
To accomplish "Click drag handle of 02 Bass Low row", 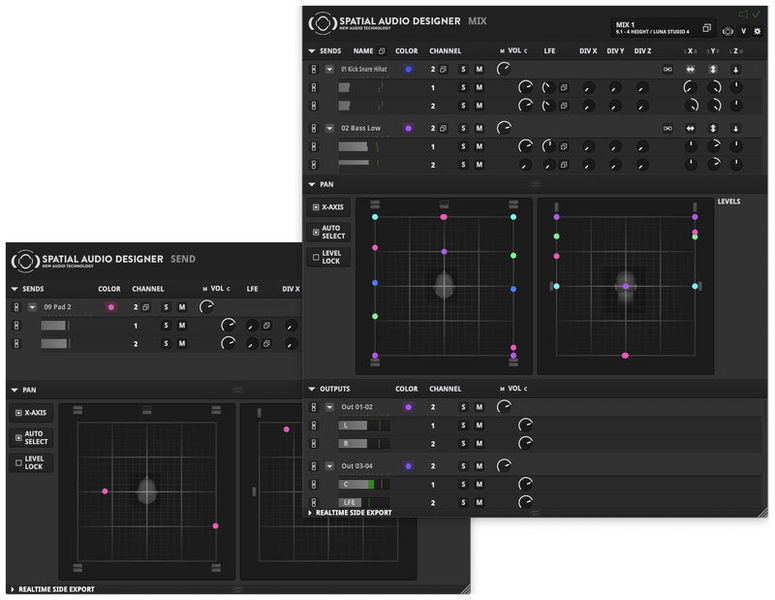I will click(x=313, y=129).
